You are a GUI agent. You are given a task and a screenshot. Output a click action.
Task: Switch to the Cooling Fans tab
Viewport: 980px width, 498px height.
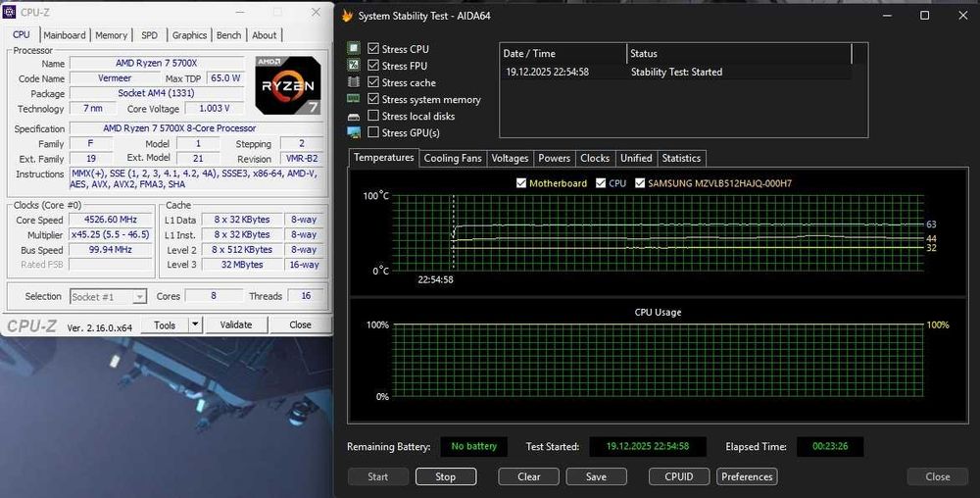pos(453,158)
